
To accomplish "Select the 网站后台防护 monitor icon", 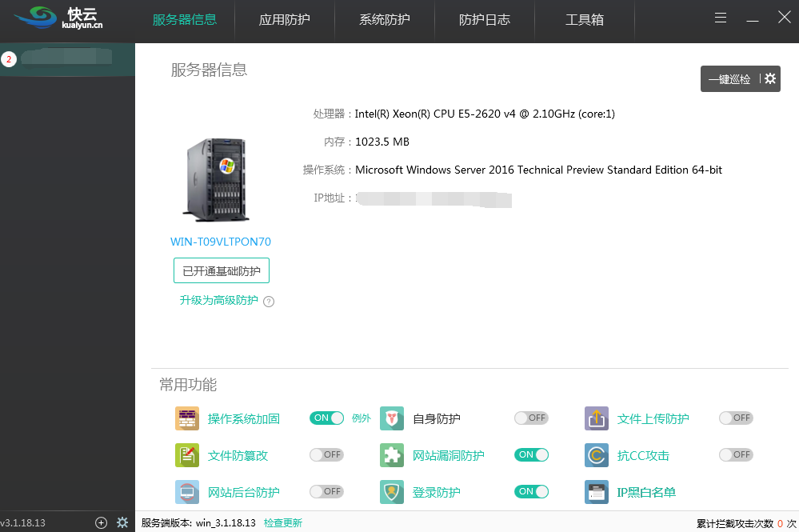I will pos(186,491).
